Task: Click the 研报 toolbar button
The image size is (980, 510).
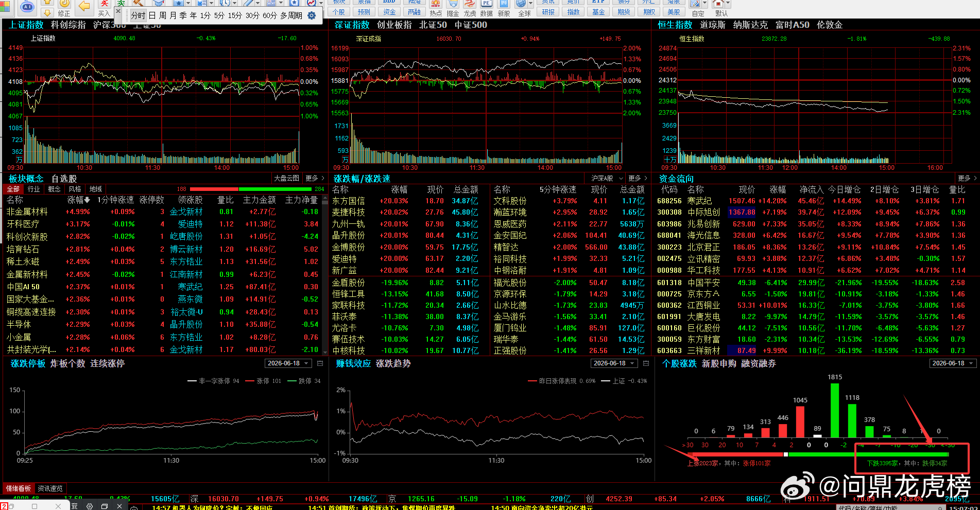Action: (x=548, y=12)
